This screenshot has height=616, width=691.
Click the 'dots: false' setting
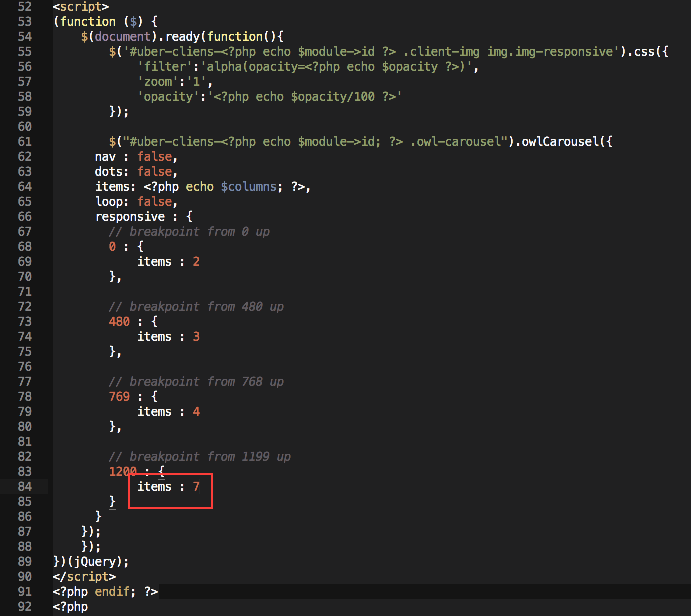[x=136, y=172]
